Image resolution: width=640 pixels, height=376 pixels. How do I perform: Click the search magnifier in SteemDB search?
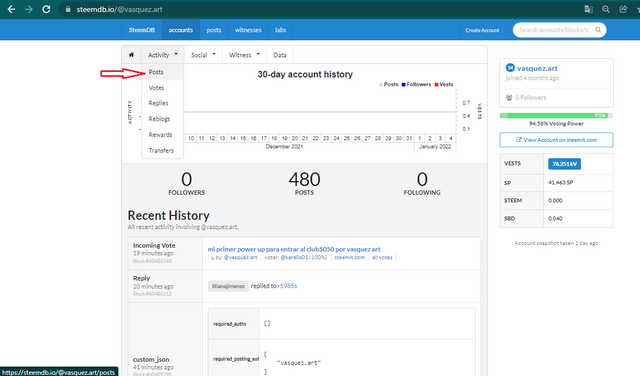598,30
